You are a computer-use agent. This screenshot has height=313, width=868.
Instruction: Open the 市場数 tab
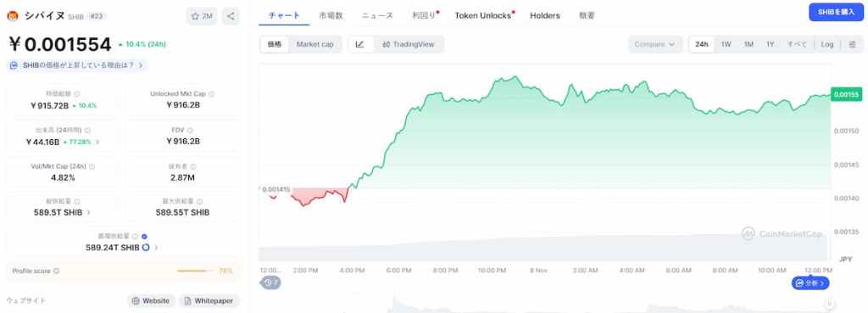pos(331,15)
